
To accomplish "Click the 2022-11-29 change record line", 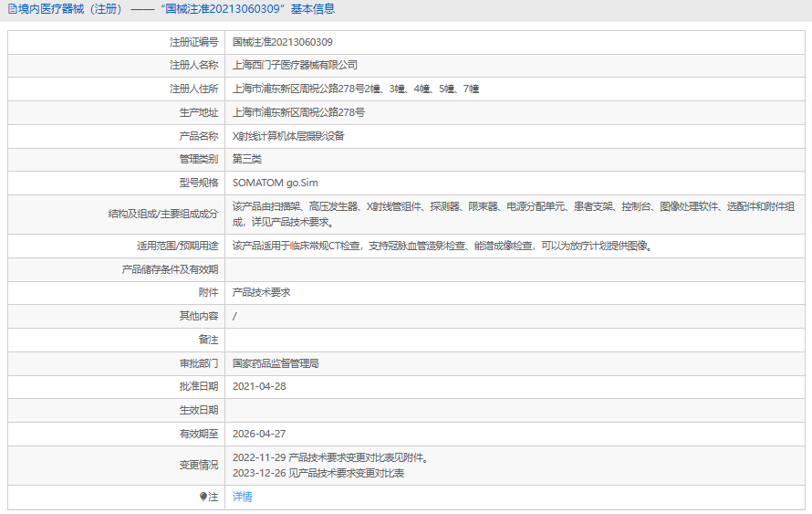I will click(330, 457).
